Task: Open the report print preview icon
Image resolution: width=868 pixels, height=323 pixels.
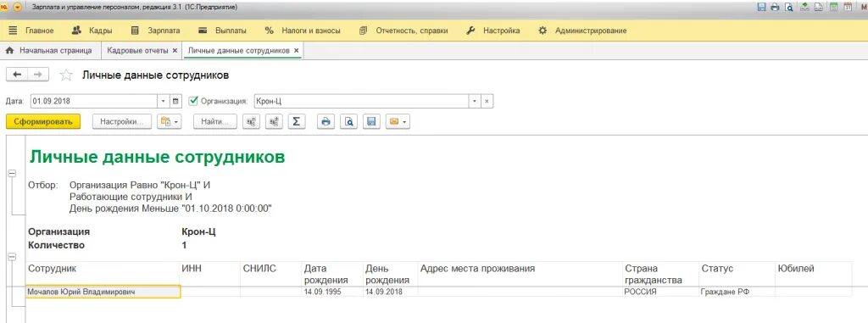Action: click(348, 121)
